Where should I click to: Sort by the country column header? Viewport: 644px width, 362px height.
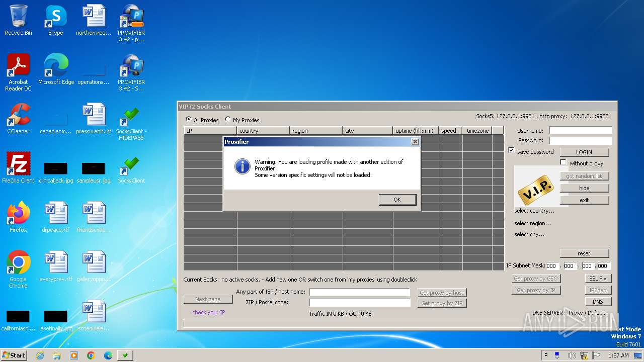pyautogui.click(x=264, y=131)
